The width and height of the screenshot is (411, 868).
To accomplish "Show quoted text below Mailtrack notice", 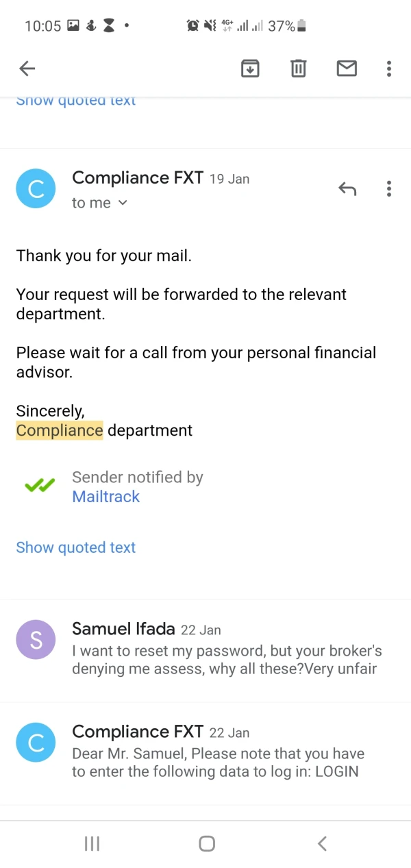I will tap(76, 547).
